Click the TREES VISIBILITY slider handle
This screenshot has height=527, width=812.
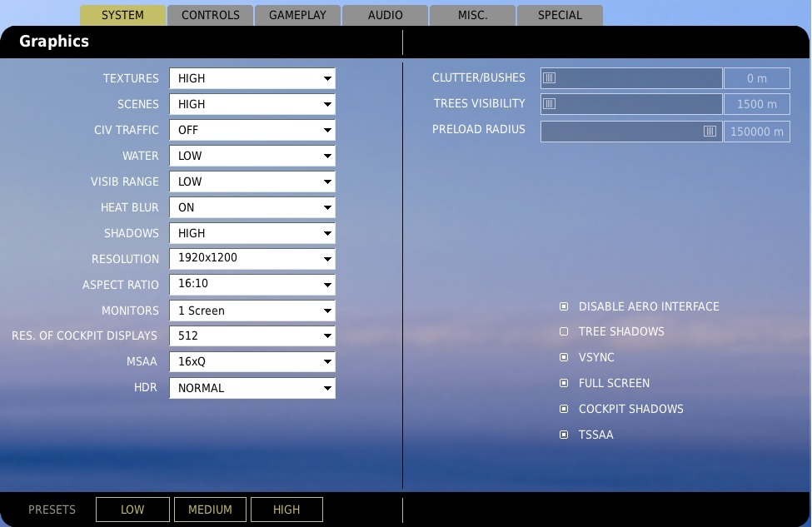click(x=550, y=104)
